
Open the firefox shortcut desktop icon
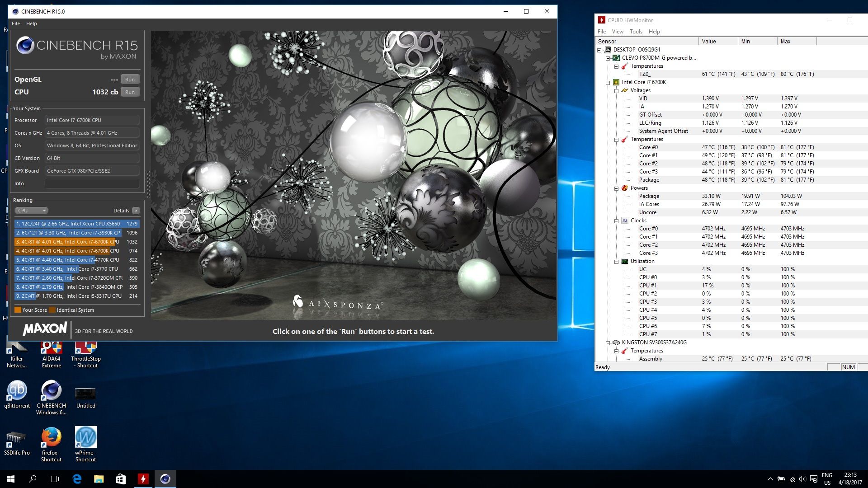pos(51,438)
